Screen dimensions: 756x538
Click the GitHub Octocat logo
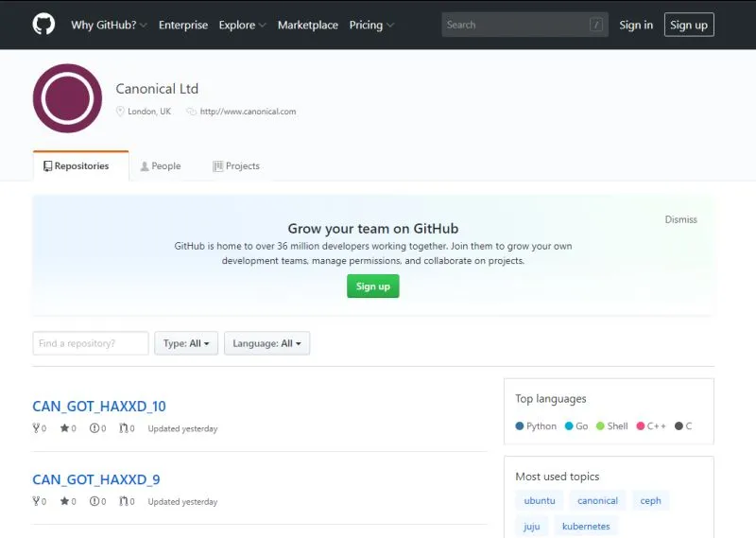tap(43, 25)
